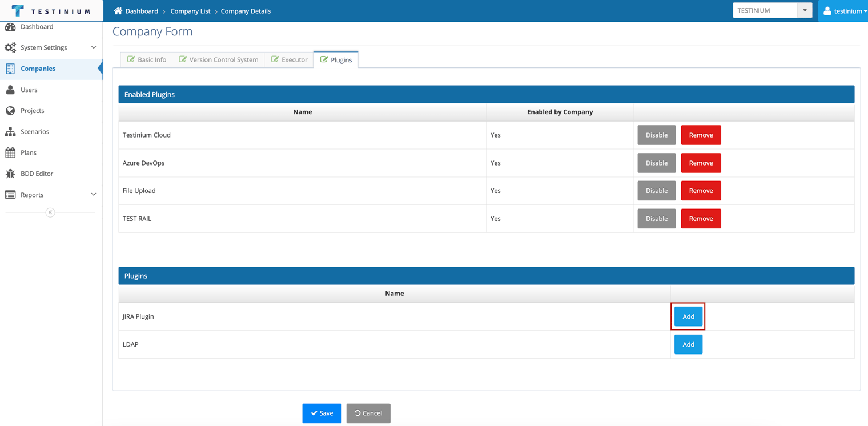Remove the File Upload plugin
This screenshot has width=868, height=426.
click(701, 191)
